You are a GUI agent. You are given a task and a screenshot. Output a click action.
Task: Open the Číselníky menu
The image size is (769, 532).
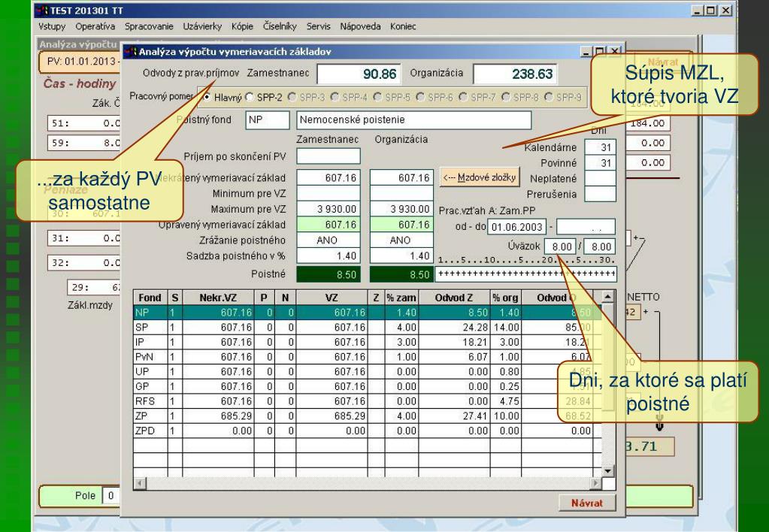pyautogui.click(x=280, y=26)
